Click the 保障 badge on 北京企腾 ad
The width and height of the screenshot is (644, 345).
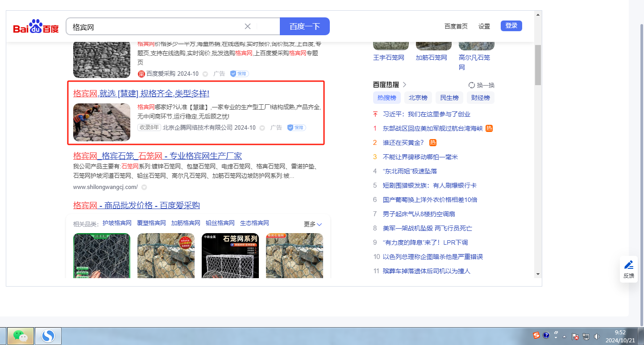[x=296, y=127]
